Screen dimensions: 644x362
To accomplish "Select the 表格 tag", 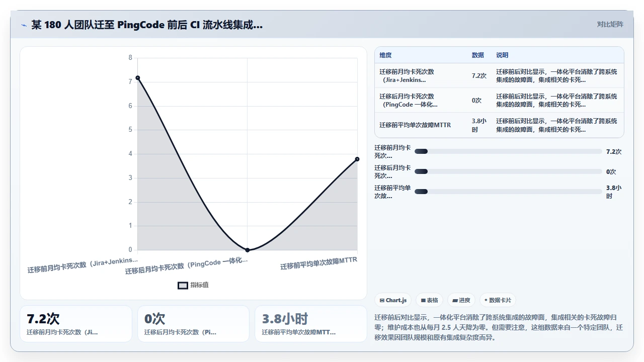I will click(x=429, y=300).
